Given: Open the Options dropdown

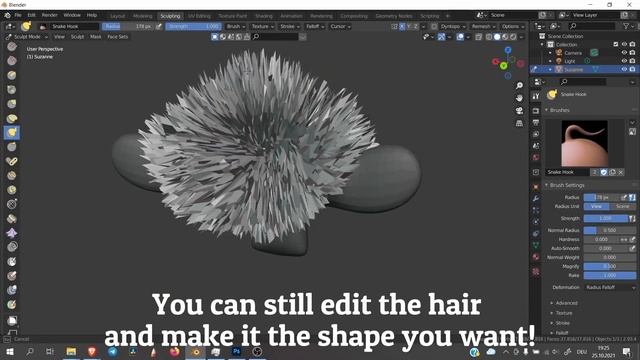Looking at the screenshot, I should (513, 27).
